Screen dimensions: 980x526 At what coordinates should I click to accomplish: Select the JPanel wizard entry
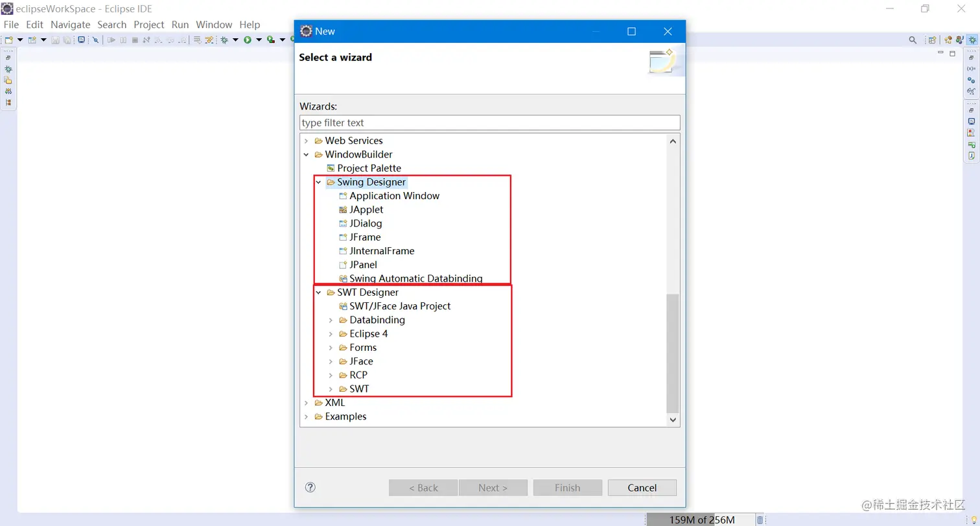pyautogui.click(x=363, y=265)
